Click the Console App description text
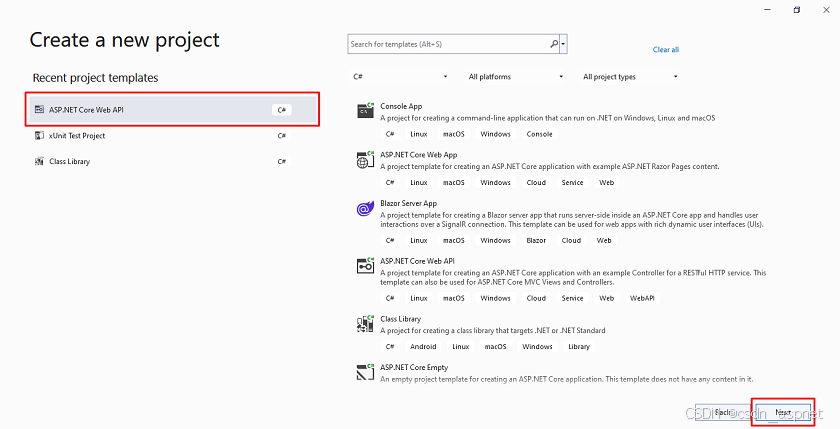The height and width of the screenshot is (429, 840). coord(548,118)
